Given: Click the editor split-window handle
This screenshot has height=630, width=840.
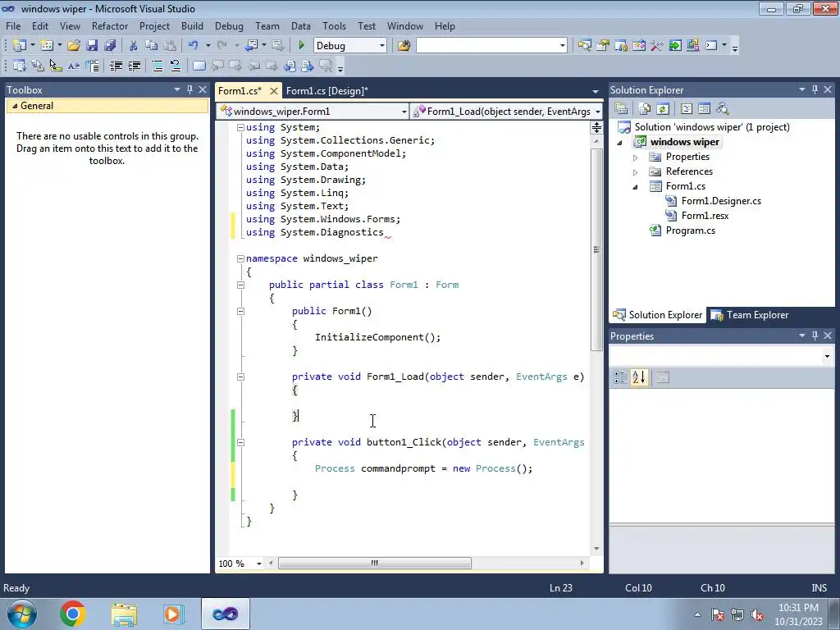Looking at the screenshot, I should coord(596,127).
